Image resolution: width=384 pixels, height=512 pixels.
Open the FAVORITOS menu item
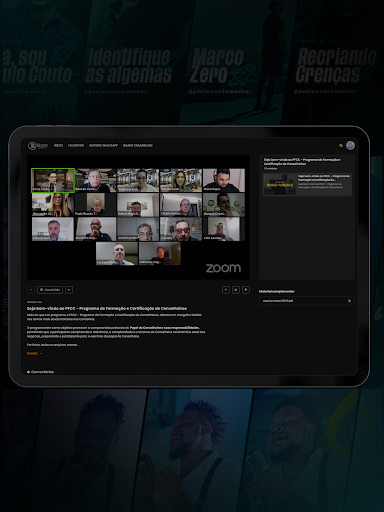(x=76, y=146)
